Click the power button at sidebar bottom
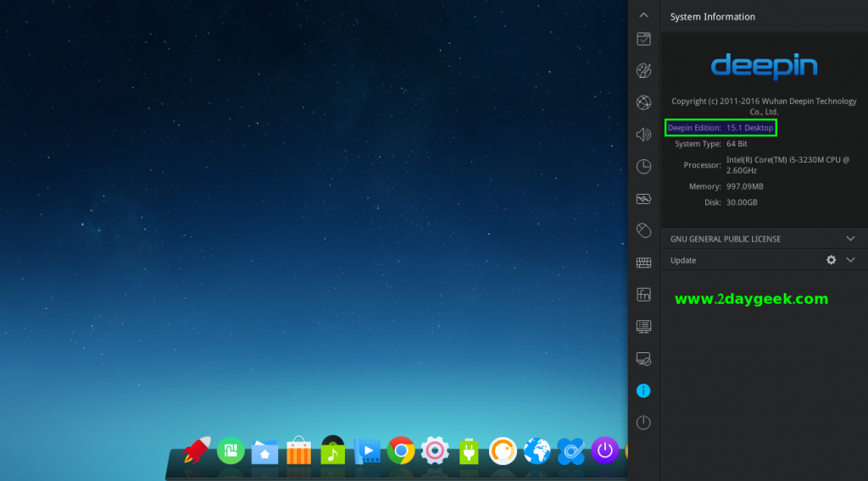 click(x=643, y=422)
